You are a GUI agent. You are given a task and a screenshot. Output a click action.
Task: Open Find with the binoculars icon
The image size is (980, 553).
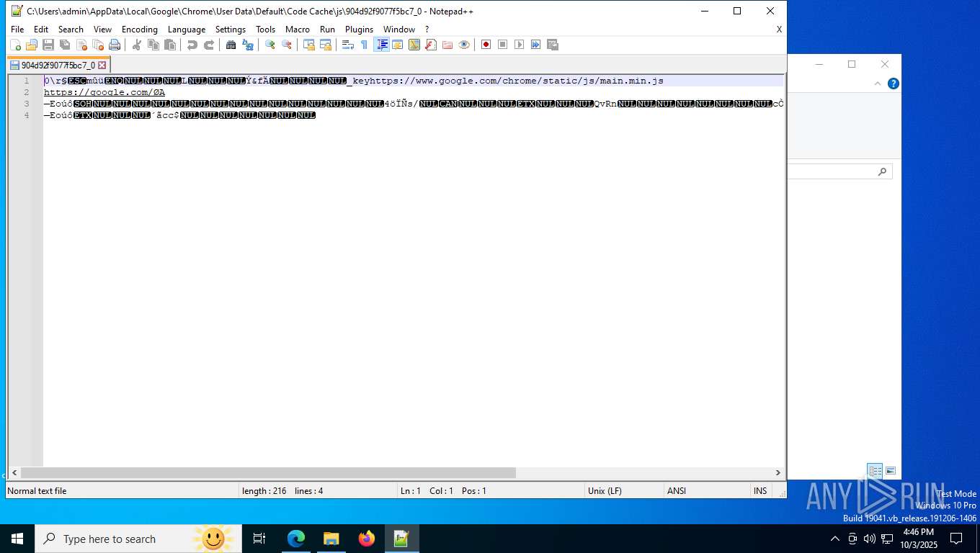[231, 45]
